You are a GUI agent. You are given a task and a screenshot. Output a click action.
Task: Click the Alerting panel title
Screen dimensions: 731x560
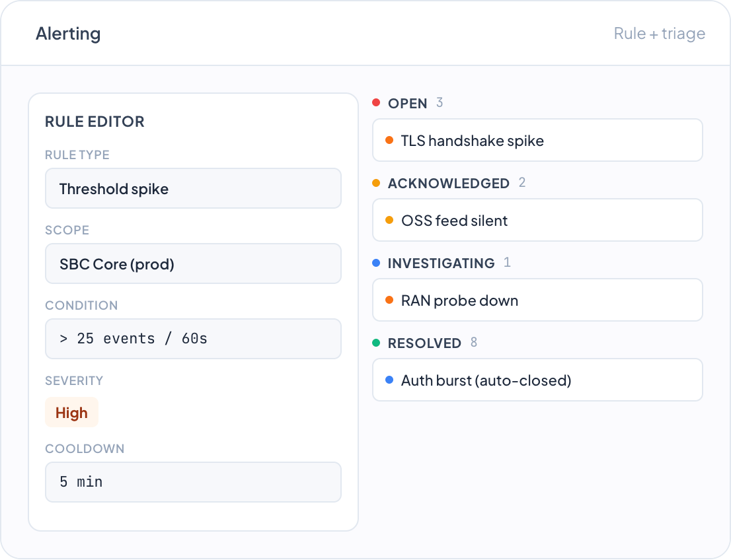(x=68, y=34)
